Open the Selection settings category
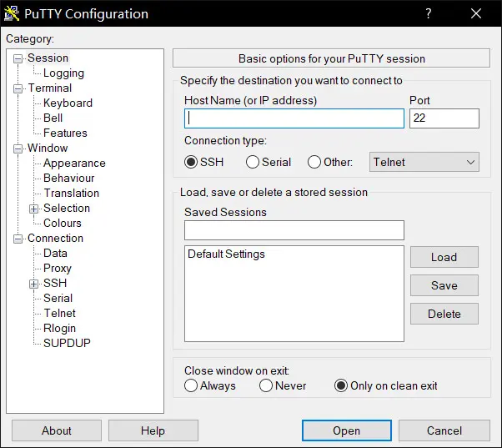Screen dimensions: 502x448 (67, 208)
